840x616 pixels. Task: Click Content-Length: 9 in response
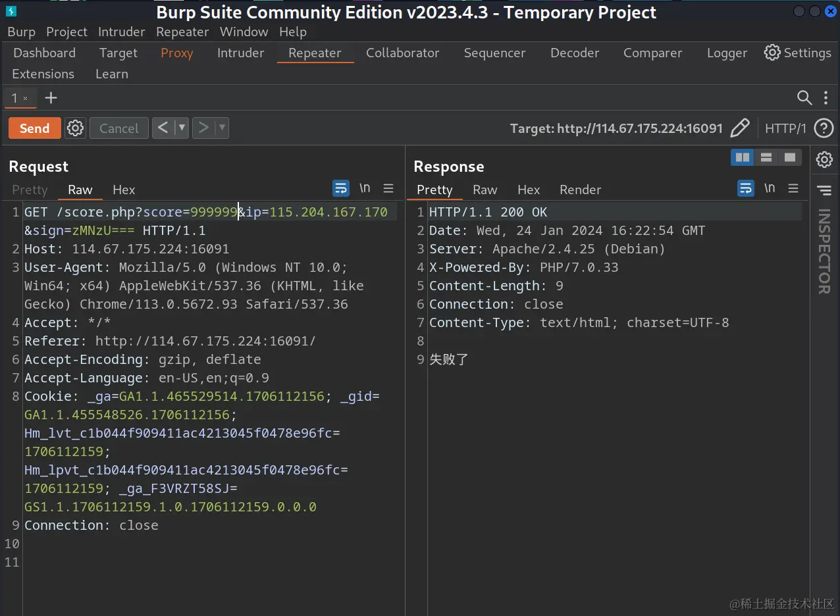(x=496, y=286)
